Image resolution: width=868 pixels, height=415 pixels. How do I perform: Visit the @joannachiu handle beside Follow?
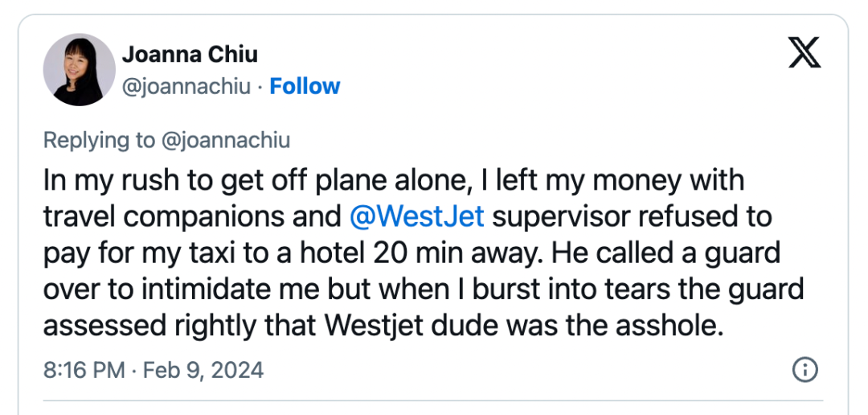186,87
